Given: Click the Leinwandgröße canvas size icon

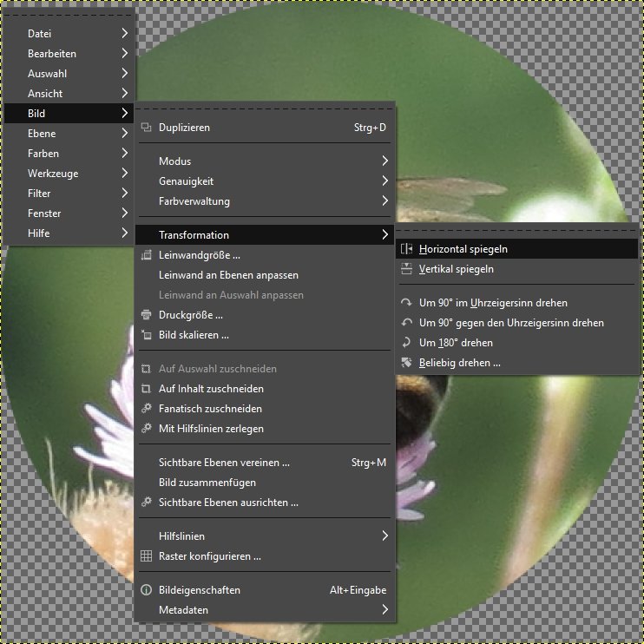Looking at the screenshot, I should click(x=146, y=255).
